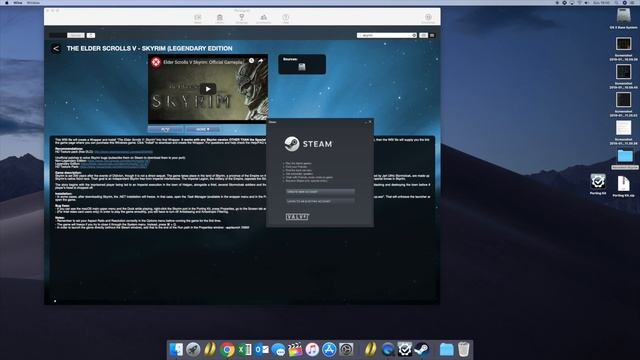Click Create a new account in Steam
The image size is (640, 360).
coord(320,191)
